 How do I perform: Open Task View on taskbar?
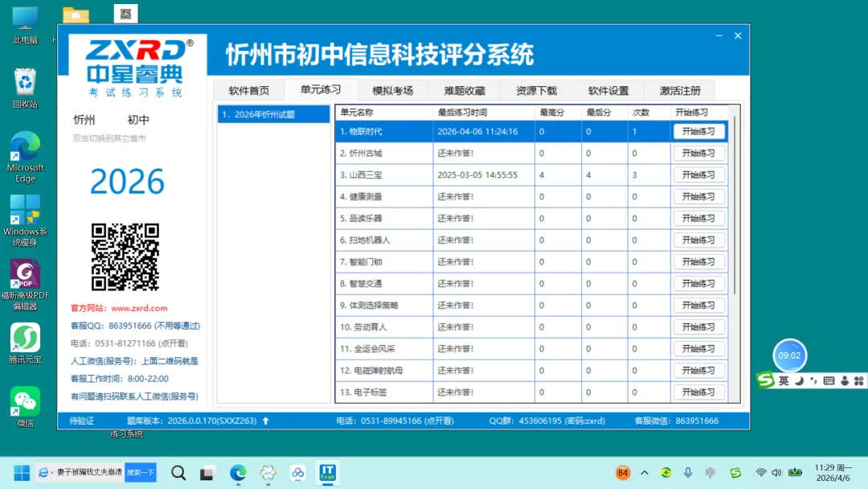[x=207, y=473]
